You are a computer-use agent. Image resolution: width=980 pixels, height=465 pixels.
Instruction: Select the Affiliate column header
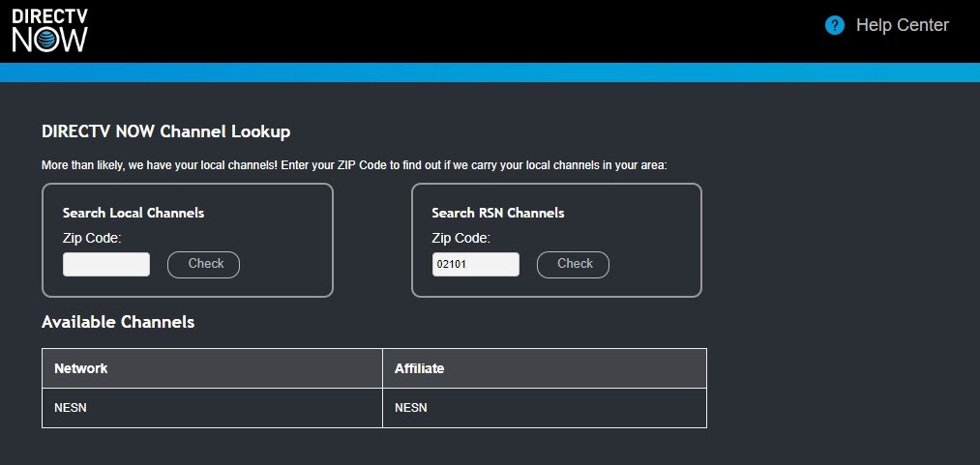coord(545,368)
